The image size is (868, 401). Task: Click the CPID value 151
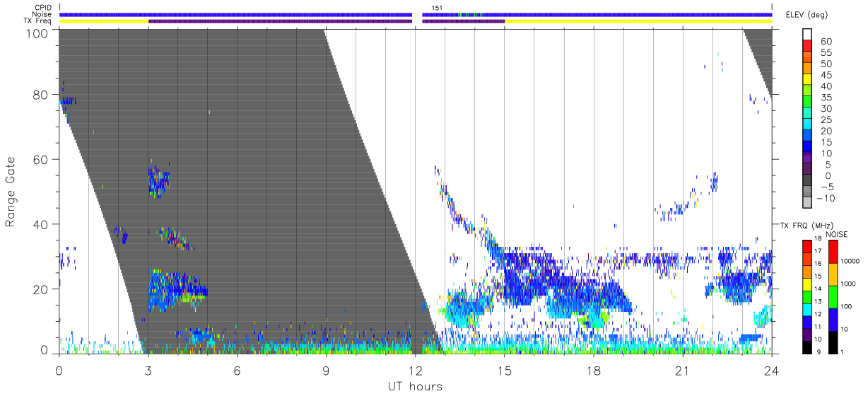click(x=438, y=8)
